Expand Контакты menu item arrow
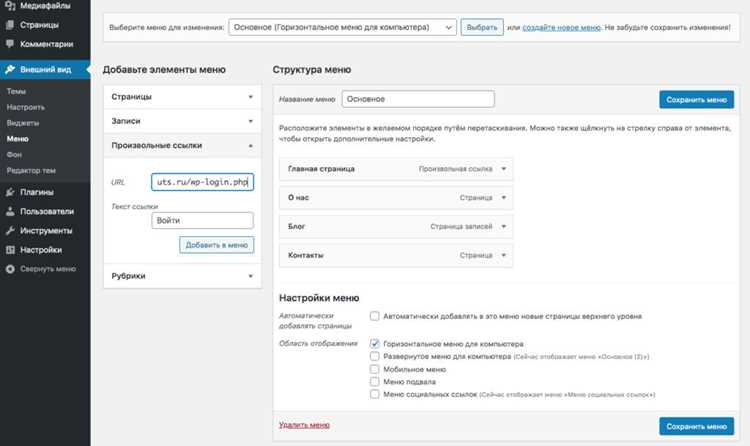 pos(504,255)
